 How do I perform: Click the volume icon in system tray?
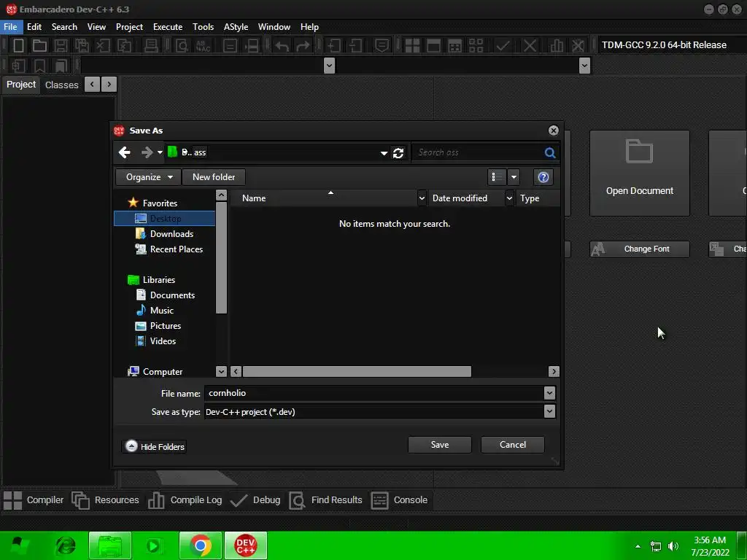pyautogui.click(x=673, y=546)
